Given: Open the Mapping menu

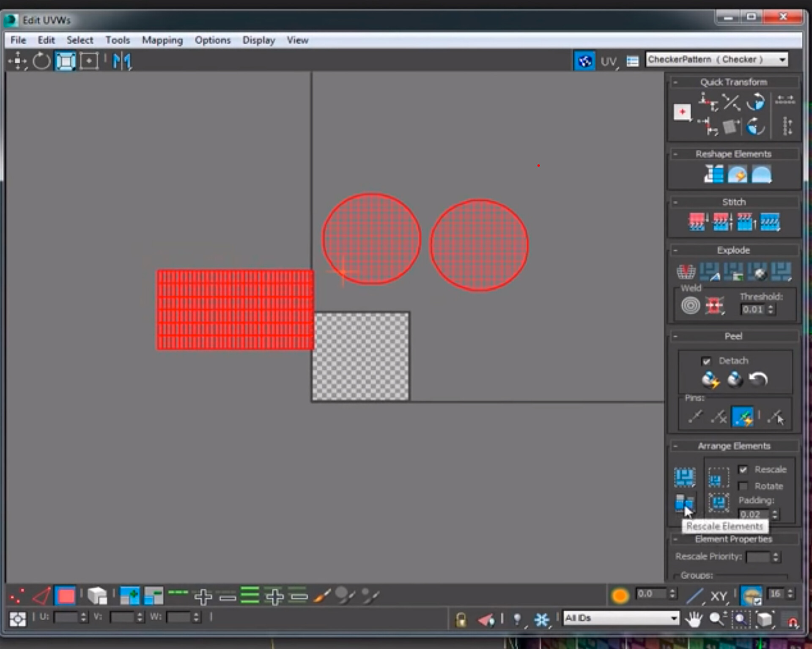Looking at the screenshot, I should (x=162, y=40).
